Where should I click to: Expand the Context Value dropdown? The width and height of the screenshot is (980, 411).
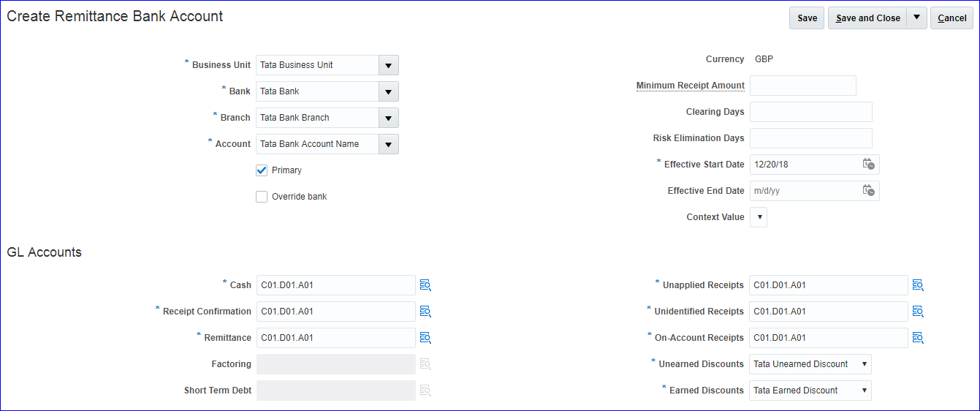click(x=759, y=217)
